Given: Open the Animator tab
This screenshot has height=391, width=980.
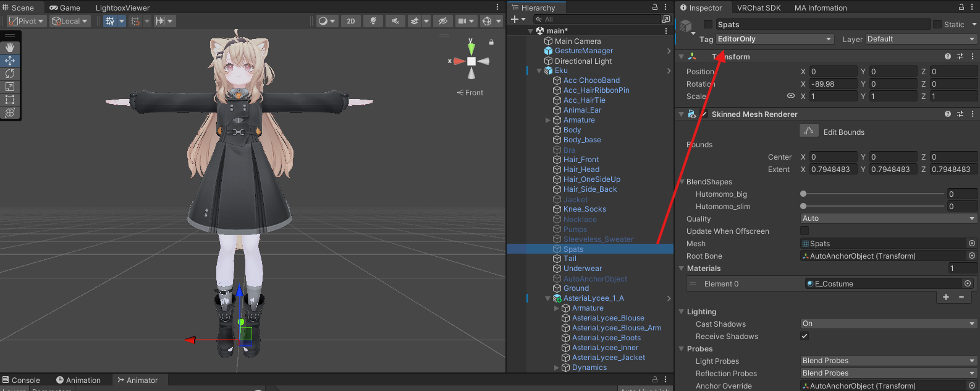Looking at the screenshot, I should (x=137, y=380).
